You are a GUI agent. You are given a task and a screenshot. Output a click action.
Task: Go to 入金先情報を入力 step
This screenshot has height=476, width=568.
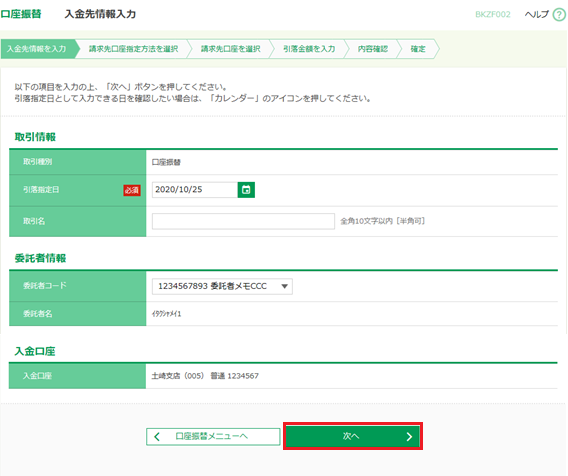click(37, 49)
